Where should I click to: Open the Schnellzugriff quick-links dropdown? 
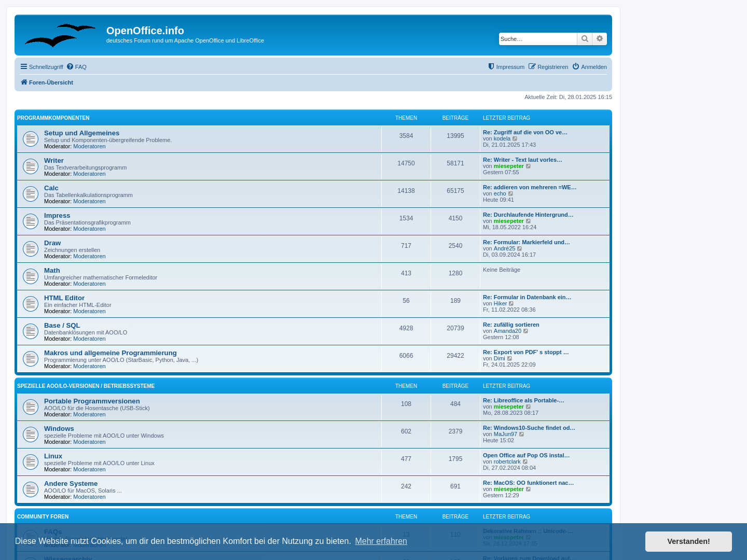point(41,67)
